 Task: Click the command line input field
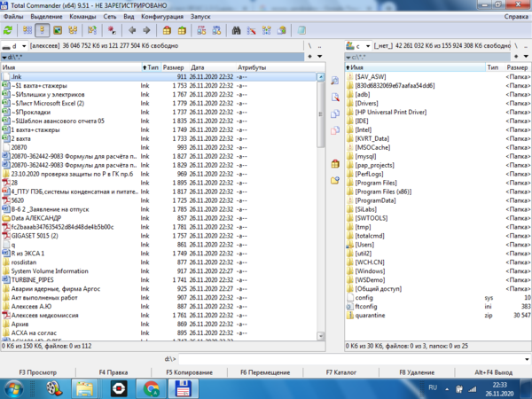pyautogui.click(x=355, y=358)
